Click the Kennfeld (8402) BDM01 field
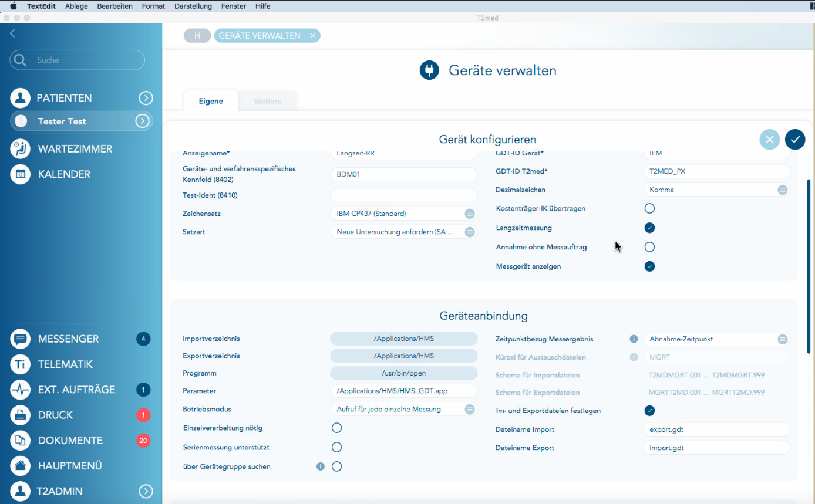815x504 pixels. (404, 174)
